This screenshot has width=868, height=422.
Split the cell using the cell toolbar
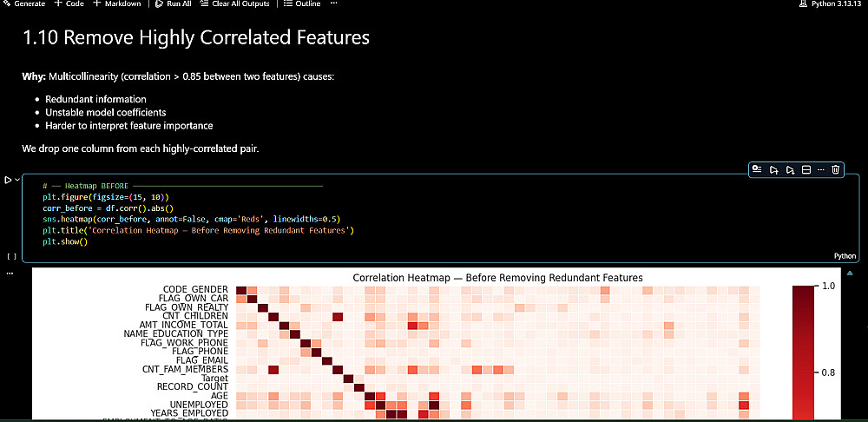pos(806,169)
